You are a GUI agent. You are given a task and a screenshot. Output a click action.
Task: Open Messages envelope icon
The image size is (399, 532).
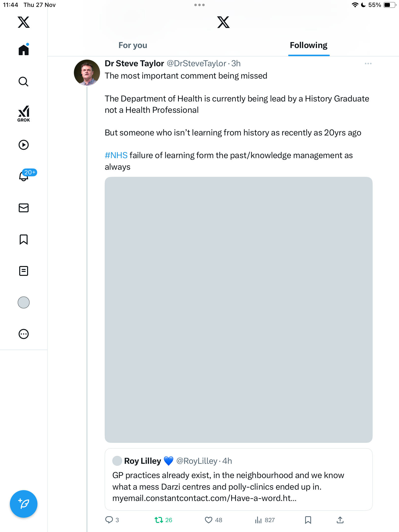point(24,208)
